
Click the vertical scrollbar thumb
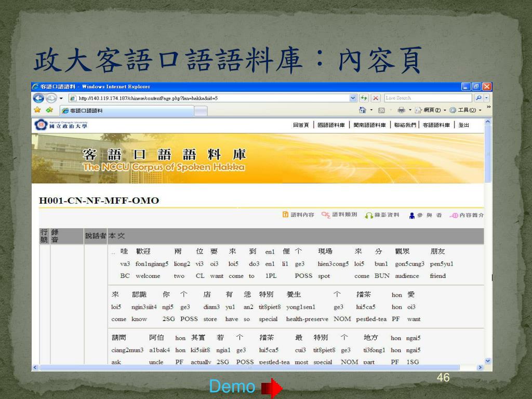point(488,153)
